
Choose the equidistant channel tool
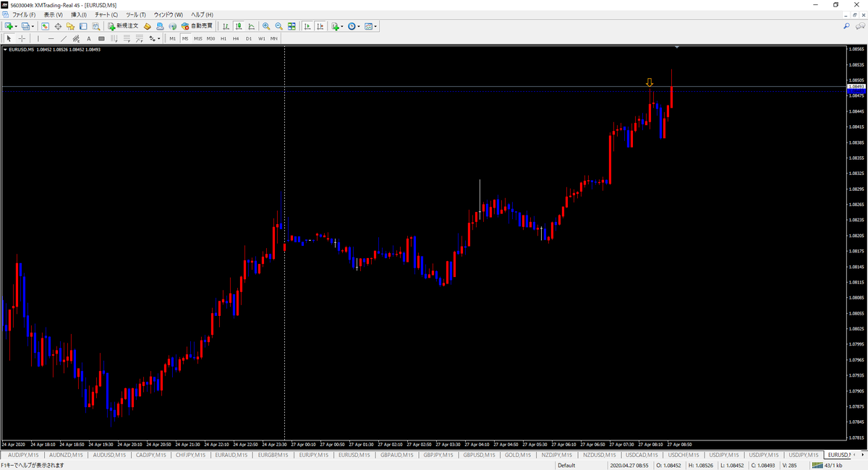pos(76,38)
